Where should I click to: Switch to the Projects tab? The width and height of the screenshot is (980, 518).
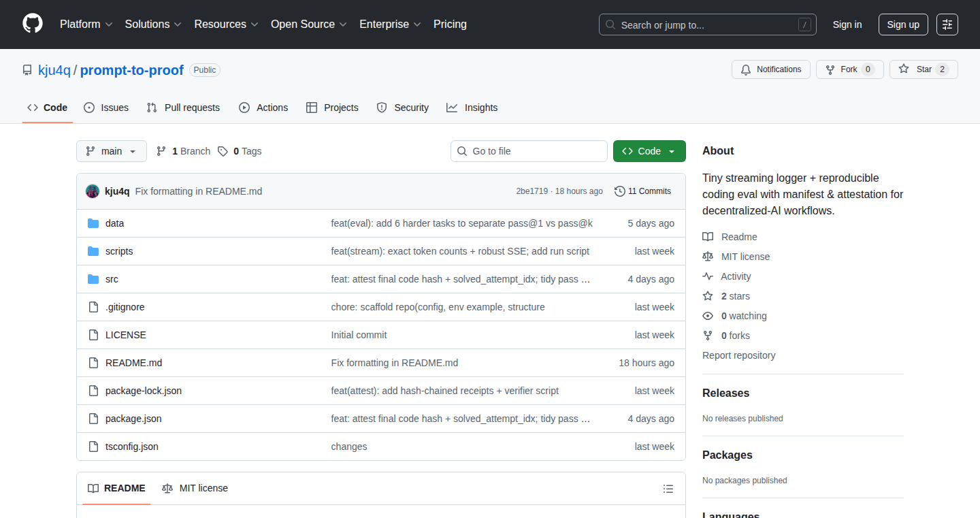coord(332,108)
